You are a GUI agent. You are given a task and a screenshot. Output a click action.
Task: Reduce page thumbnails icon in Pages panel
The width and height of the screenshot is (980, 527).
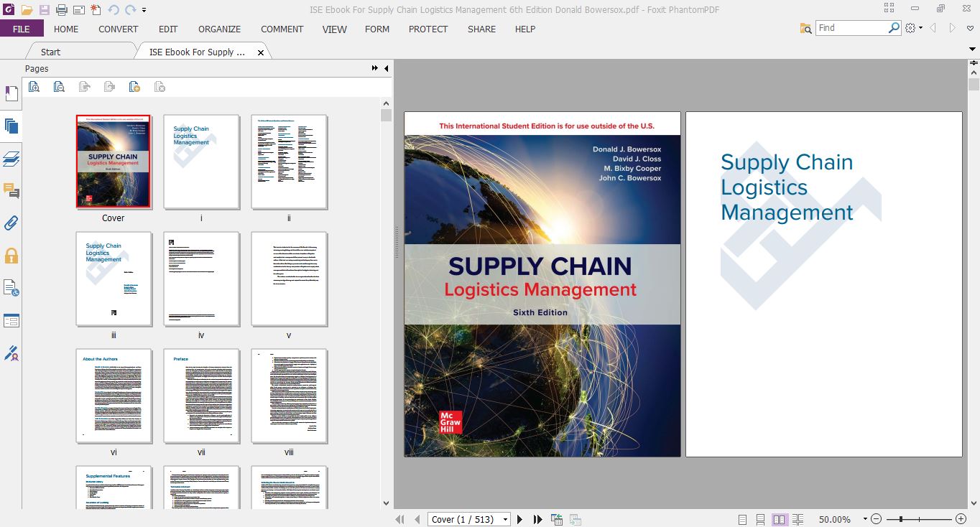pos(59,87)
